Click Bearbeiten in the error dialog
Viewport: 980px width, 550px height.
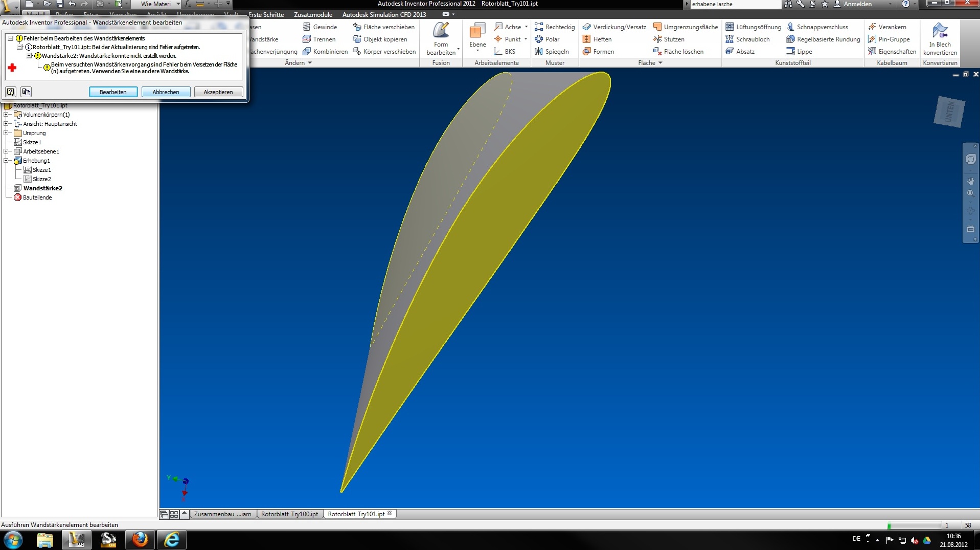coord(113,92)
